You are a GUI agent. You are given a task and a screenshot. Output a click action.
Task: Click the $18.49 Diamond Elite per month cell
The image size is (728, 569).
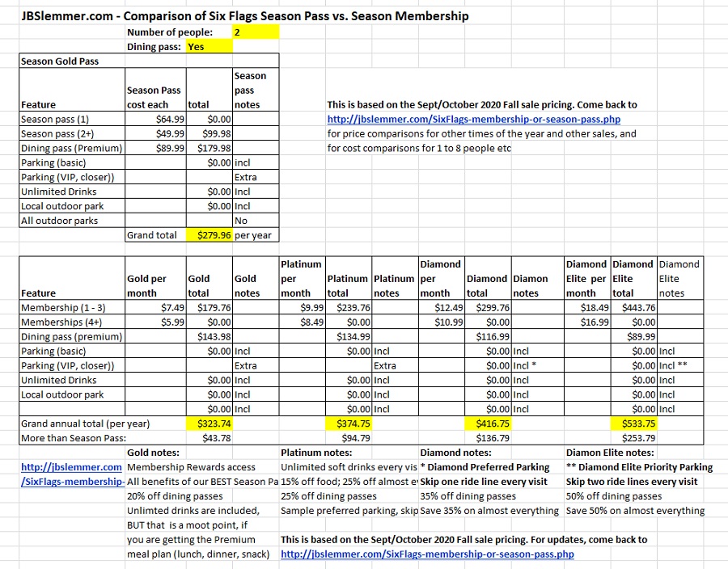pos(587,307)
